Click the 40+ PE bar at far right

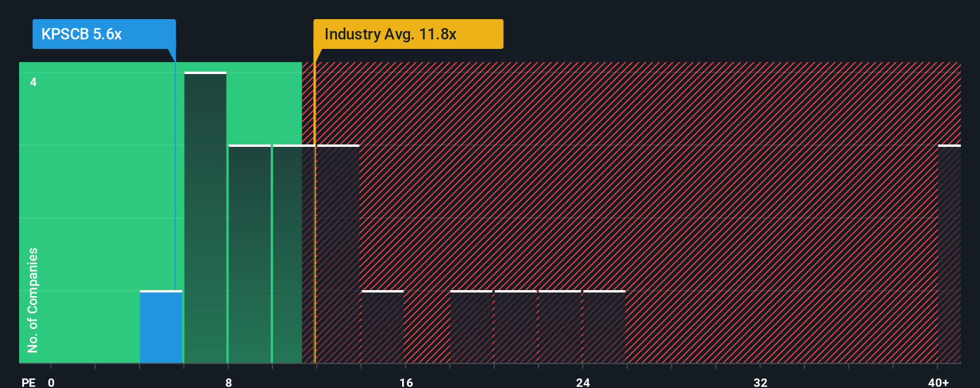(950, 254)
